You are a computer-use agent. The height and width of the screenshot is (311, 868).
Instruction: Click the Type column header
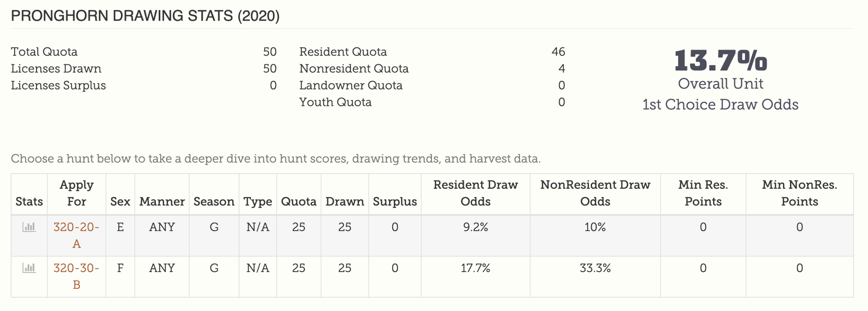tap(258, 202)
